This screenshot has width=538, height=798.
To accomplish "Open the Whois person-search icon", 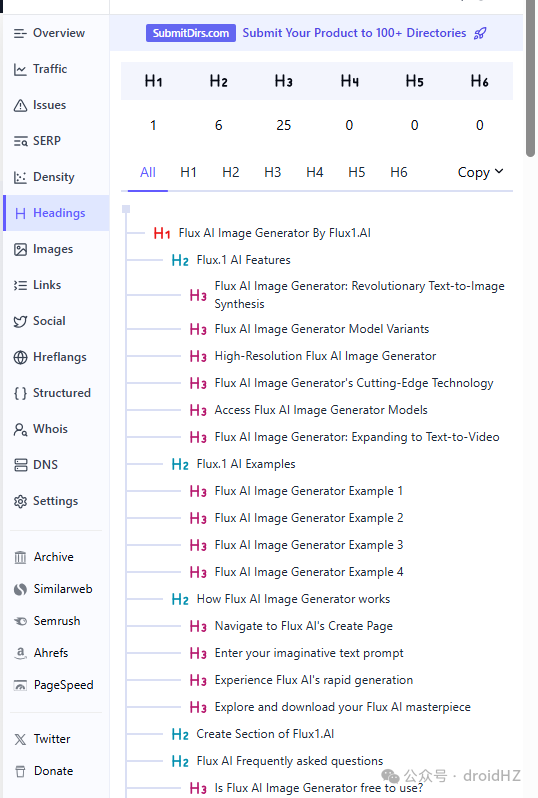I will pyautogui.click(x=20, y=430).
